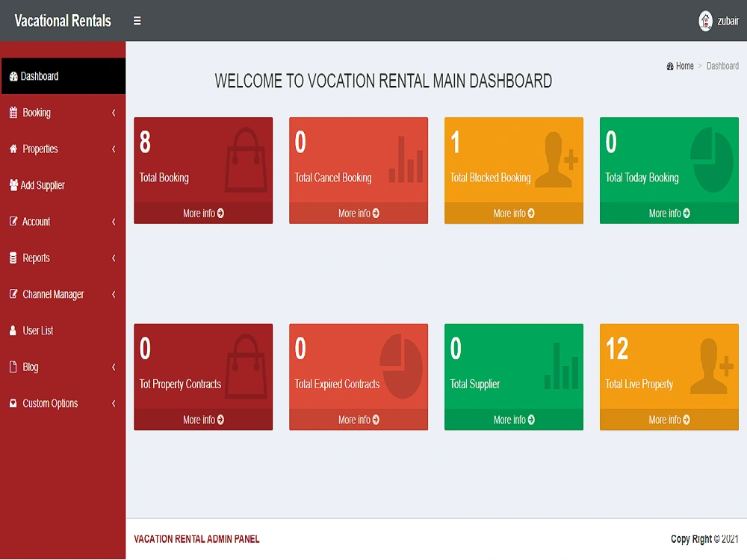Viewport: 747px width, 560px height.
Task: Open the zubair user name menu
Action: point(728,21)
